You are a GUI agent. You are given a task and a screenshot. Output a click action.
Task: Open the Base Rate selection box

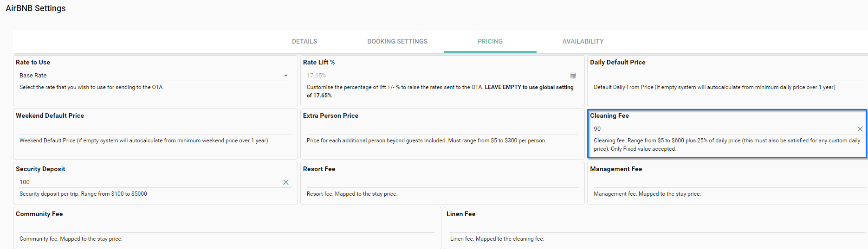pyautogui.click(x=149, y=76)
